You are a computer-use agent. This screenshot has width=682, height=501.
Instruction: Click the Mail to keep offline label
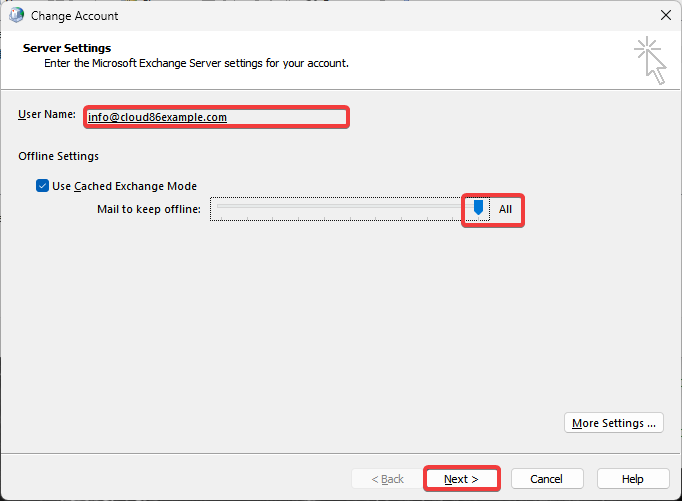pos(149,209)
